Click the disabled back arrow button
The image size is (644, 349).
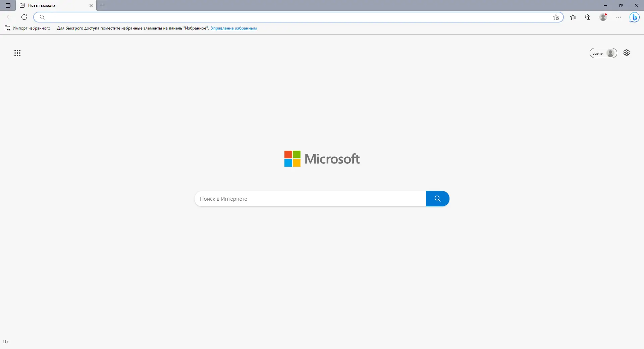click(x=9, y=17)
